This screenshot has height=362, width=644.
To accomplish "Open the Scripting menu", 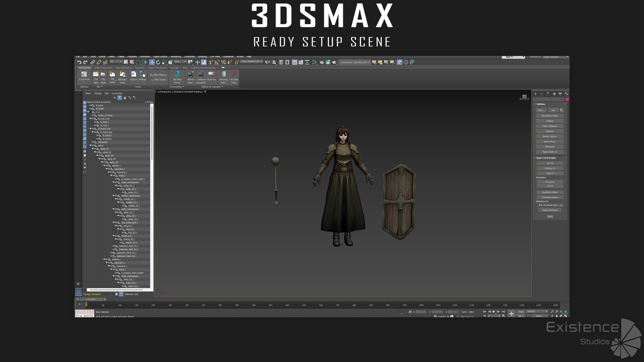I will (202, 57).
